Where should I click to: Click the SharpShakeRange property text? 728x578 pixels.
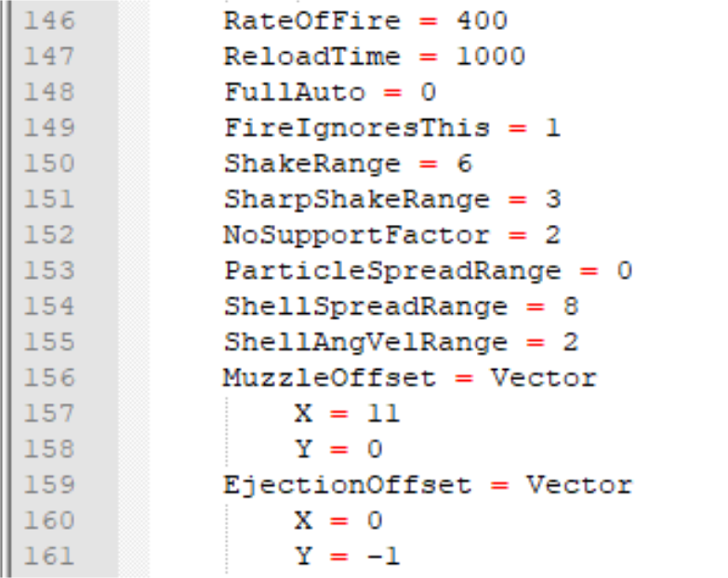(357, 200)
